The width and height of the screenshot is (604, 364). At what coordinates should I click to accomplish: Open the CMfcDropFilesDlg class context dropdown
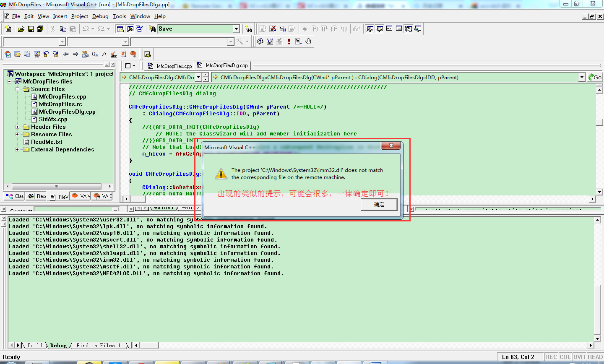click(199, 77)
